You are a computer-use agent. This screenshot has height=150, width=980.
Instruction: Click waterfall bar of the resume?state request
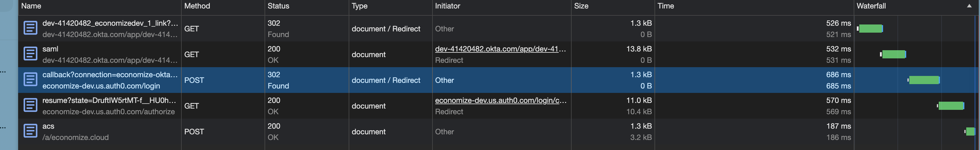click(950, 106)
